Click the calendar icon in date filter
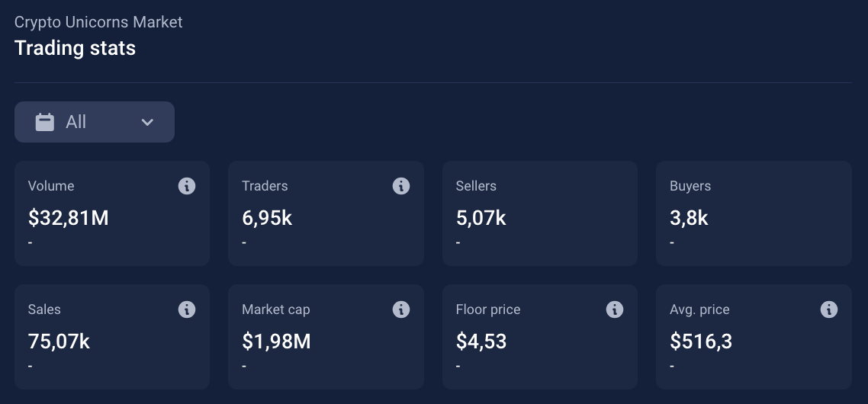868x404 pixels. [x=45, y=122]
